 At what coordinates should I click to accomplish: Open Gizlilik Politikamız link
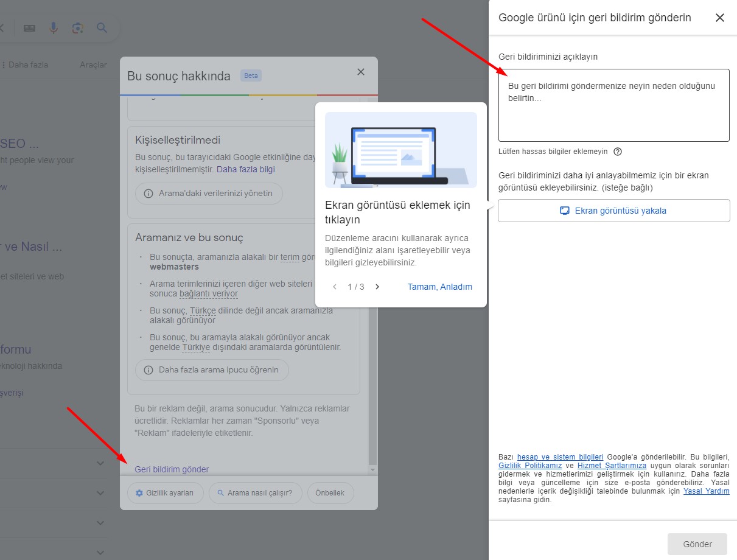click(x=530, y=466)
